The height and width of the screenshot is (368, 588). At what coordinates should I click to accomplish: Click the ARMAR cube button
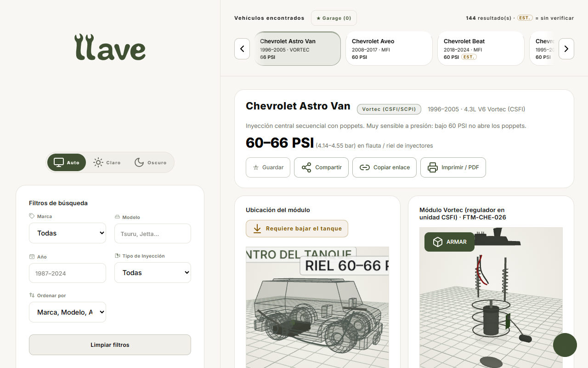[449, 242]
